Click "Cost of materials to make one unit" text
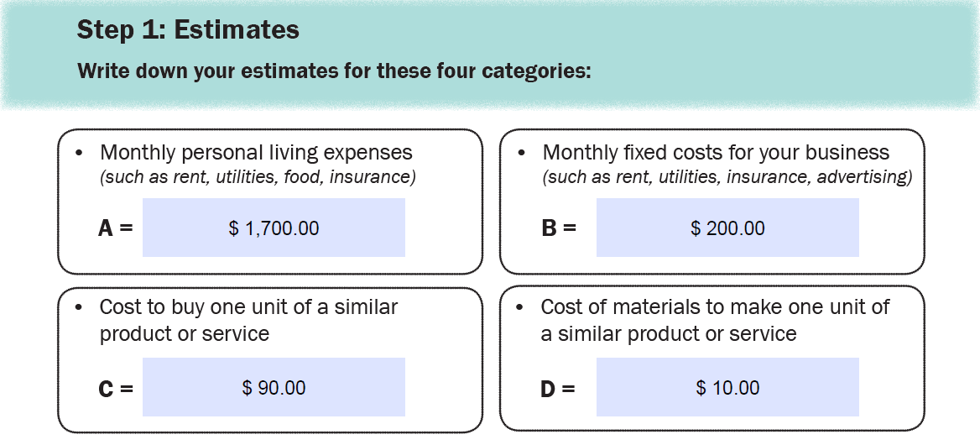The height and width of the screenshot is (445, 980). click(x=715, y=320)
